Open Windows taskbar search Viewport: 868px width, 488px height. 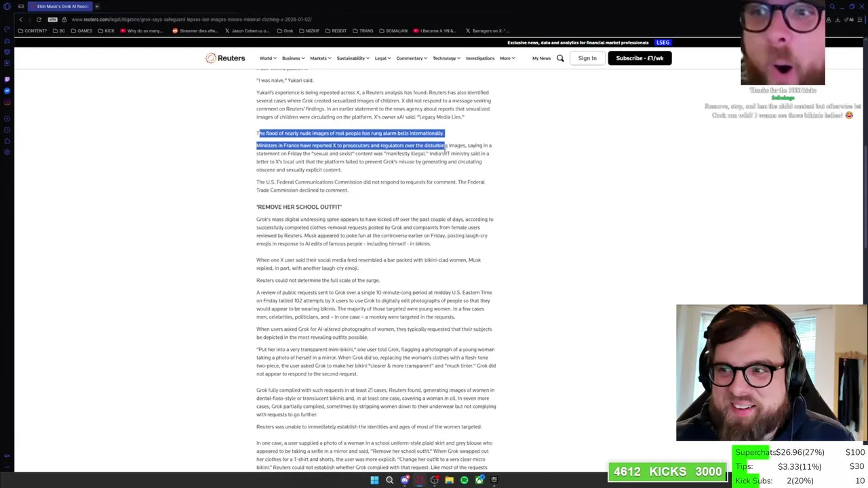(389, 480)
